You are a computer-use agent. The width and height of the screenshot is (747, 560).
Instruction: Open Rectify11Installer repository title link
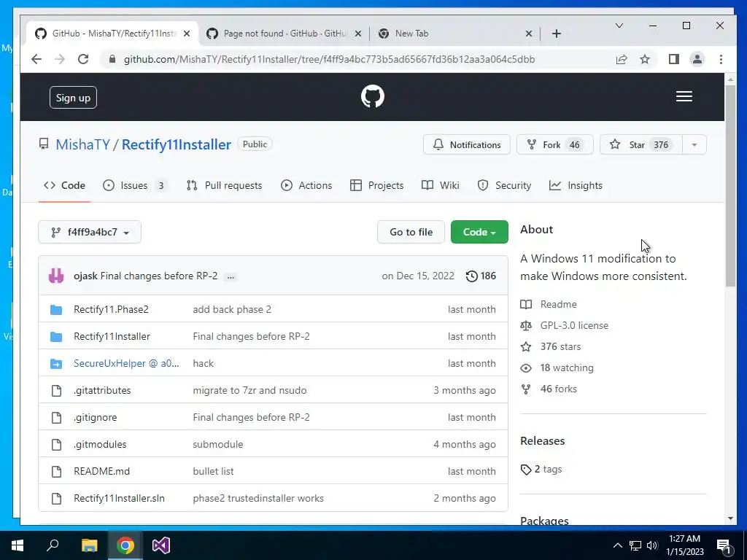coord(177,144)
